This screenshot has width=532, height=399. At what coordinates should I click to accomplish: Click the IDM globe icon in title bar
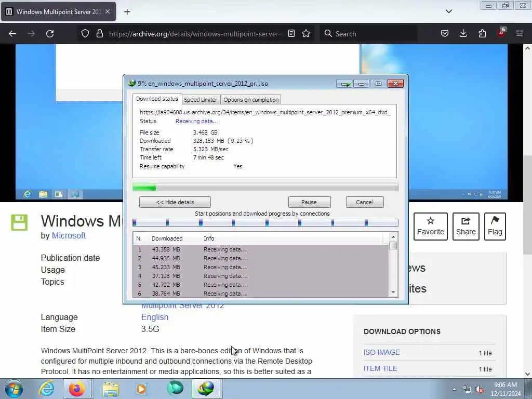tap(131, 83)
